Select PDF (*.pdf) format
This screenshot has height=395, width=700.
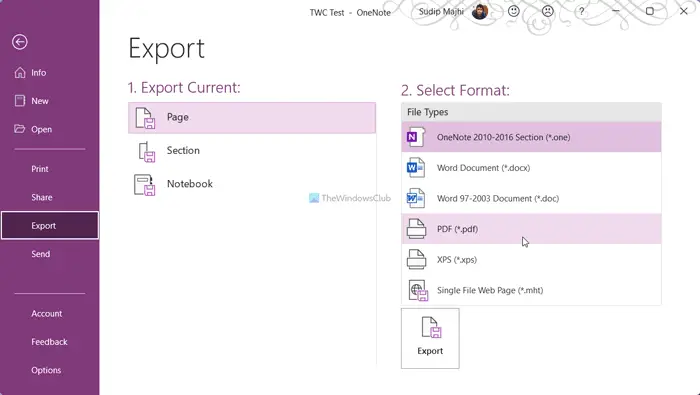531,229
